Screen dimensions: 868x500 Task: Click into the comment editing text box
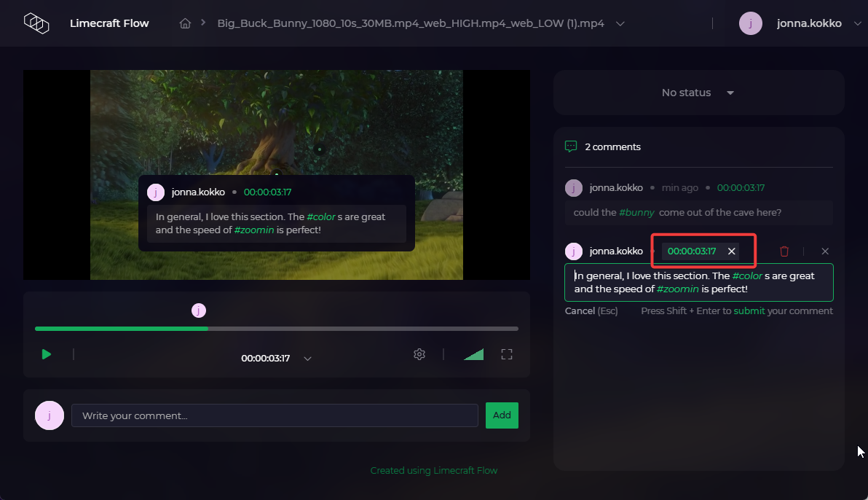[x=698, y=283]
